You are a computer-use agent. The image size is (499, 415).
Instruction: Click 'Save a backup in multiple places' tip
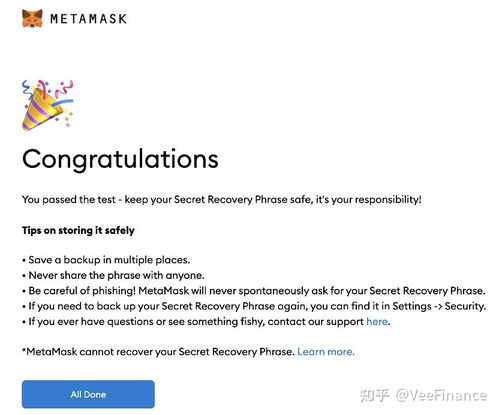point(106,260)
